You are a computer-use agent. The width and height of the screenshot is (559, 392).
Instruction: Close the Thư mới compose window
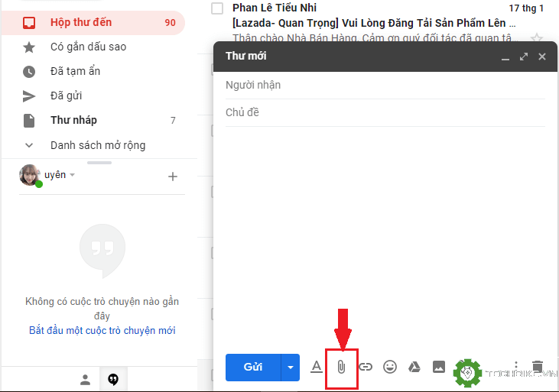coord(542,57)
